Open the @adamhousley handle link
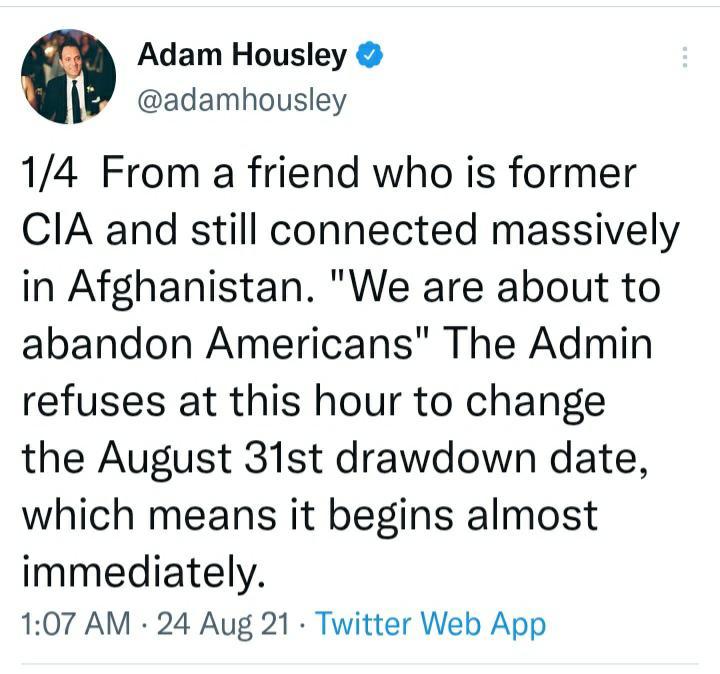The height and width of the screenshot is (674, 720). click(x=242, y=100)
